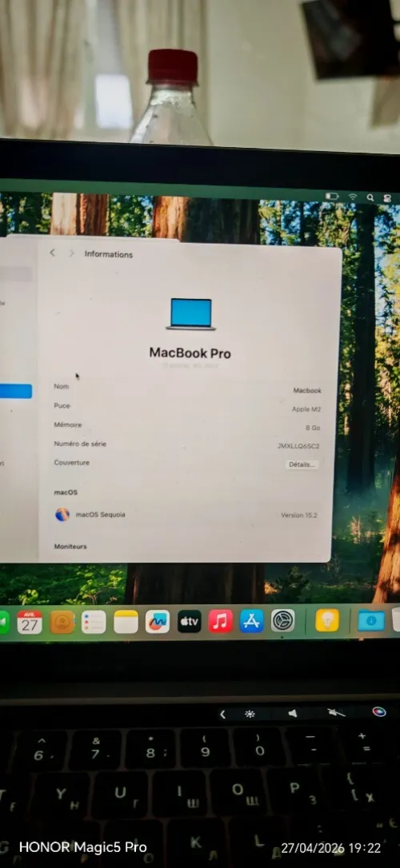Click the Numéro de série label
Screen dimensions: 400x868
[x=80, y=444]
